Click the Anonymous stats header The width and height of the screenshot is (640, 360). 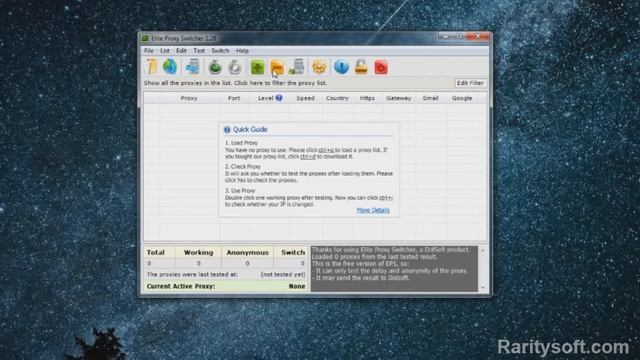[x=247, y=253]
